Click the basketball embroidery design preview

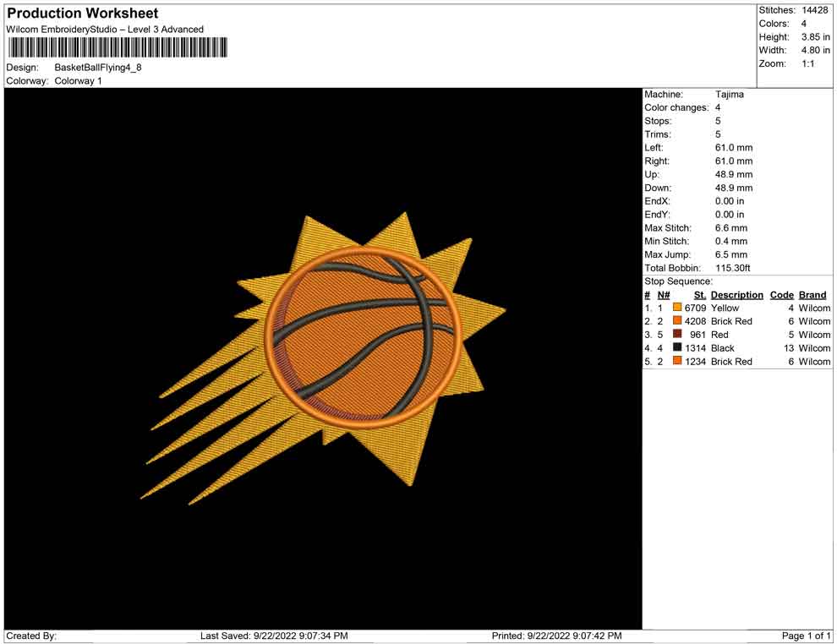323,358
